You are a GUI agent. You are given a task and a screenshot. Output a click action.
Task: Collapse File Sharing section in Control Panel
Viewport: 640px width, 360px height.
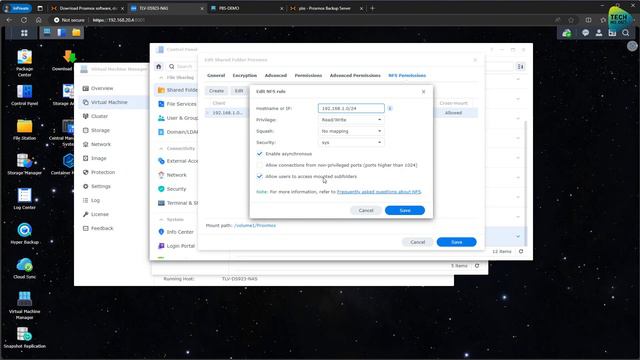tap(161, 78)
